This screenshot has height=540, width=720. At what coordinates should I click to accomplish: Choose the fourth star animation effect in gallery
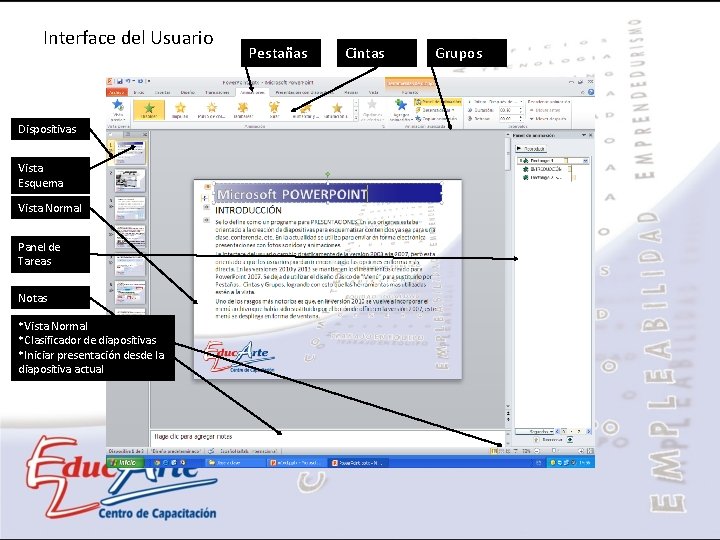click(243, 110)
